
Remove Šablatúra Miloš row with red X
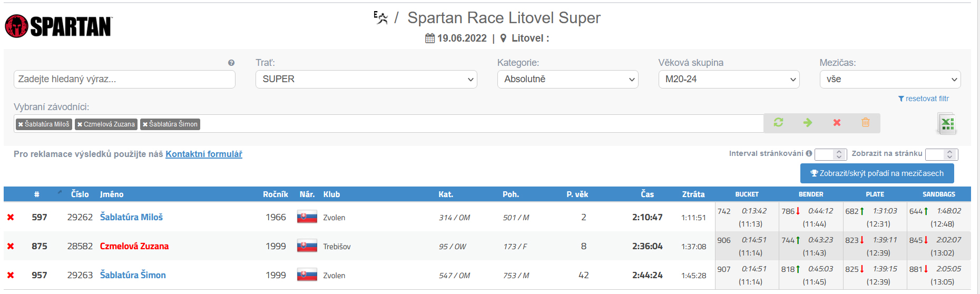click(x=11, y=217)
